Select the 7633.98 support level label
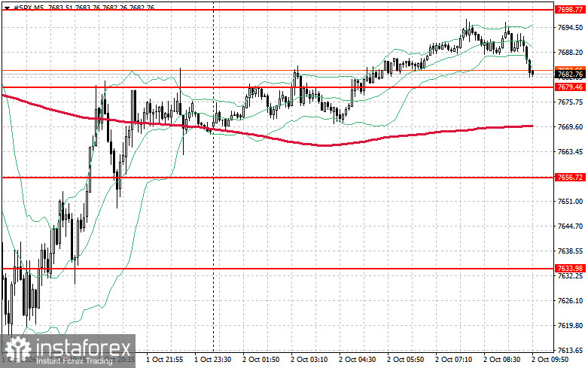This screenshot has width=588, height=368. click(570, 269)
